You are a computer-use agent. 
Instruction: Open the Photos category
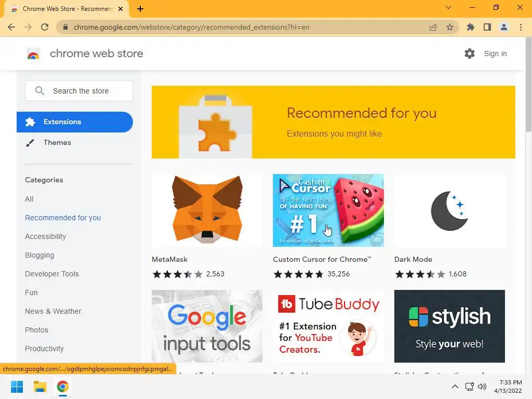pyautogui.click(x=37, y=330)
